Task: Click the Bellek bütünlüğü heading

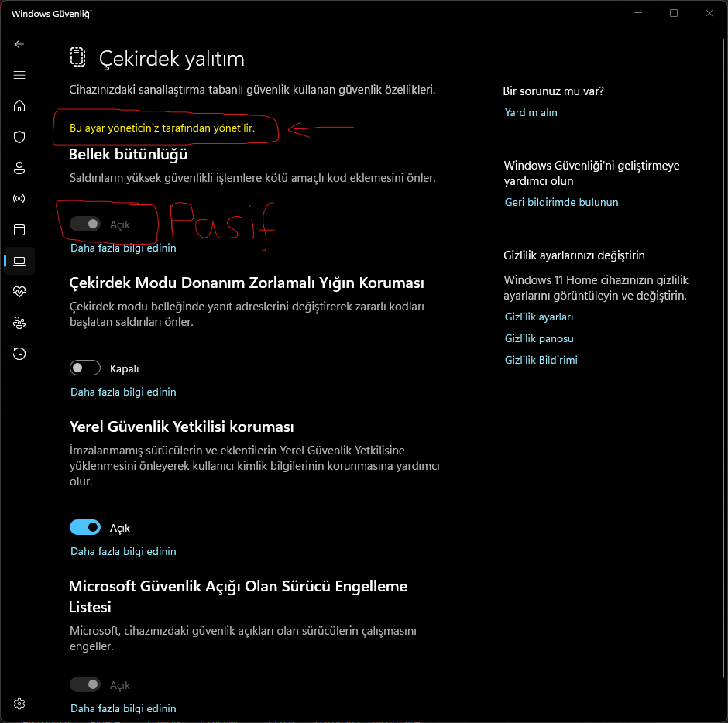Action: click(x=128, y=155)
